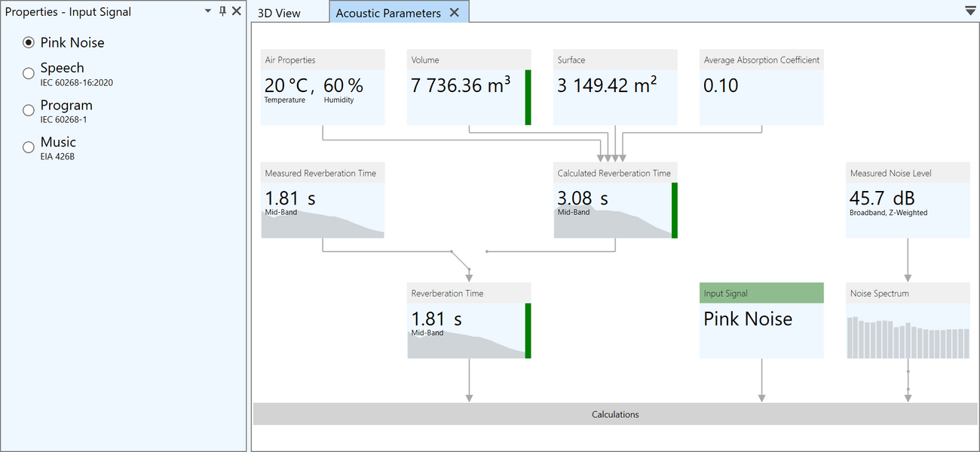The image size is (980, 452).
Task: Select Speech IEC 60268-16:2020 input signal
Action: tap(29, 73)
